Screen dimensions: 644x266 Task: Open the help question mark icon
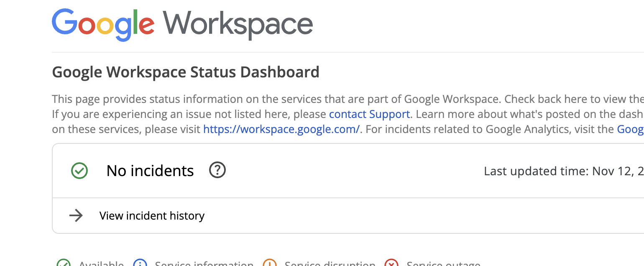(217, 170)
